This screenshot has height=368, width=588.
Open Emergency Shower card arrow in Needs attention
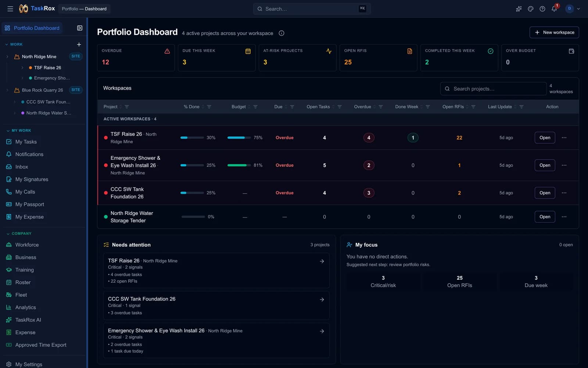pyautogui.click(x=322, y=331)
